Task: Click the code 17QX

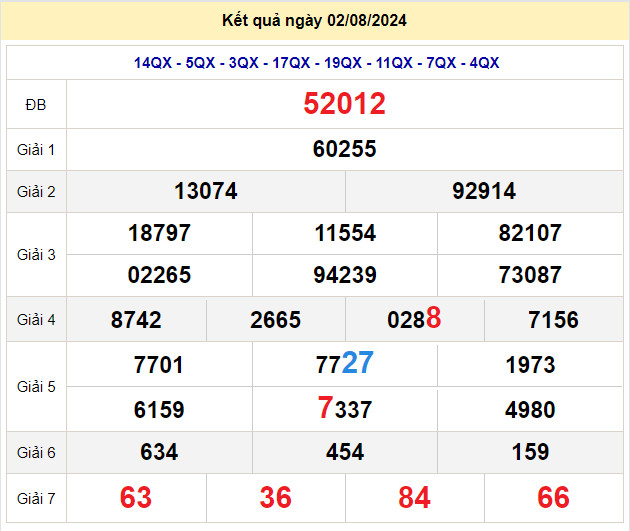Action: [291, 63]
